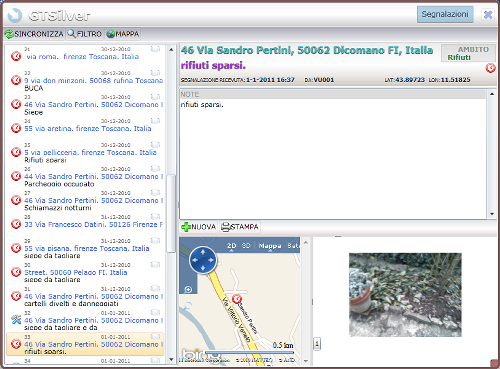The width and height of the screenshot is (500, 369).
Task: Click tools wrench icon of row 32
Action: [x=16, y=320]
